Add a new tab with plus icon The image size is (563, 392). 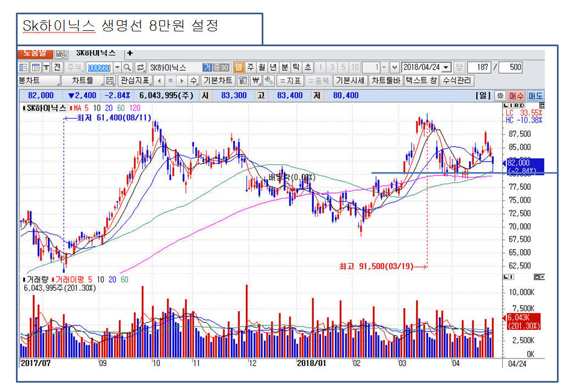point(130,53)
